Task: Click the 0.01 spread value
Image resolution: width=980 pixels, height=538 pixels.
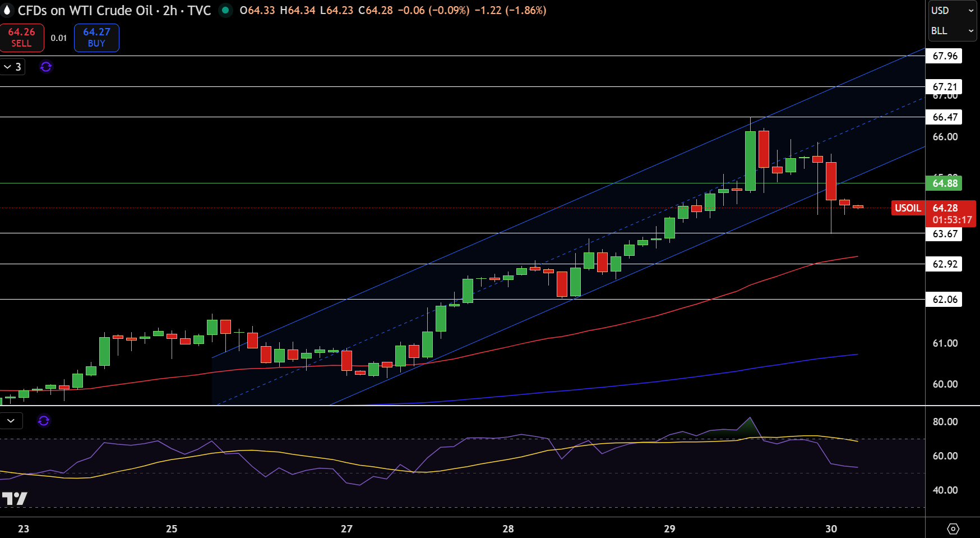Action: (59, 38)
